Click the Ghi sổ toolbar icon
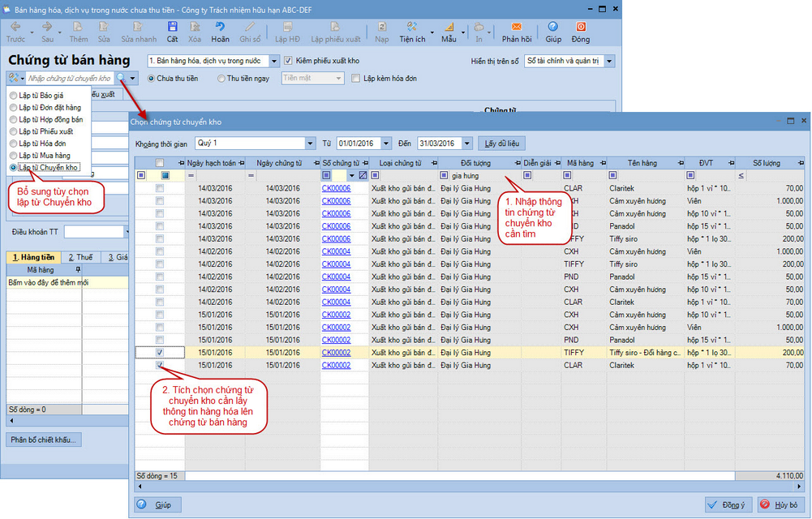Screen dimensions: 812x519 [x=250, y=27]
